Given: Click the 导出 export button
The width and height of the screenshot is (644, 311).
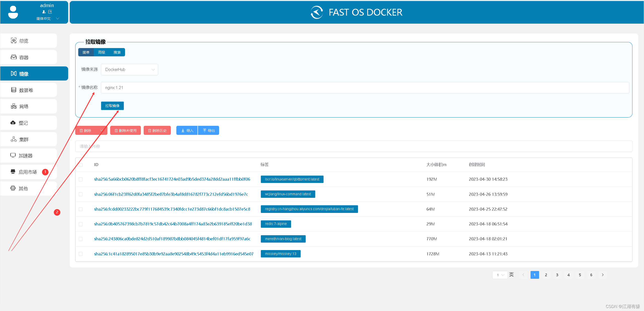Looking at the screenshot, I should 209,130.
